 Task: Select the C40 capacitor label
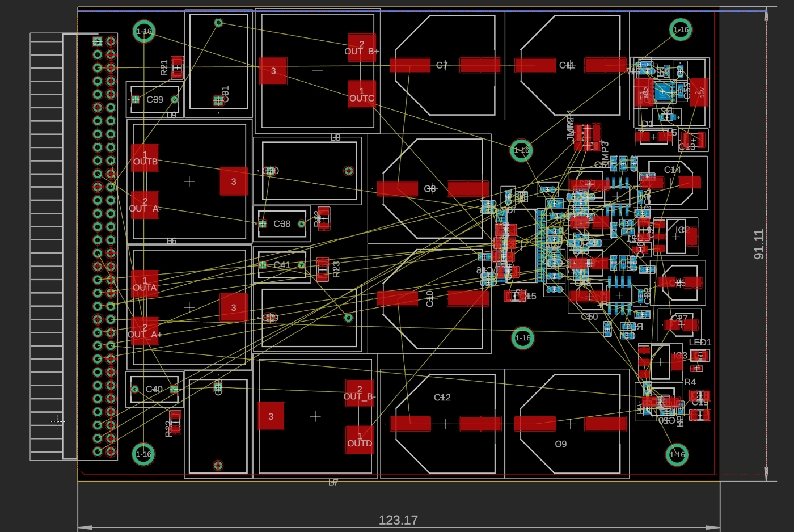[x=154, y=389]
